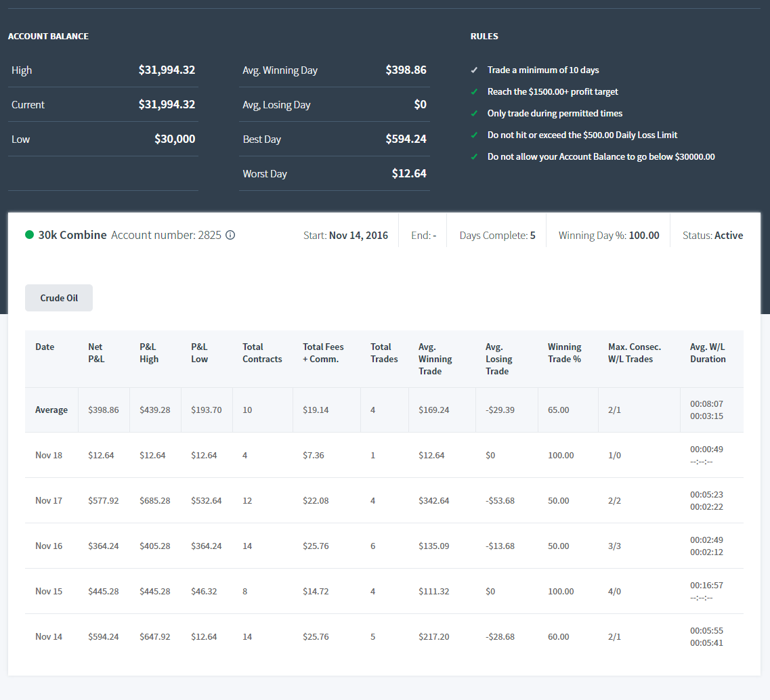Click the $594.24 Net P&L cell for Nov 14

103,636
